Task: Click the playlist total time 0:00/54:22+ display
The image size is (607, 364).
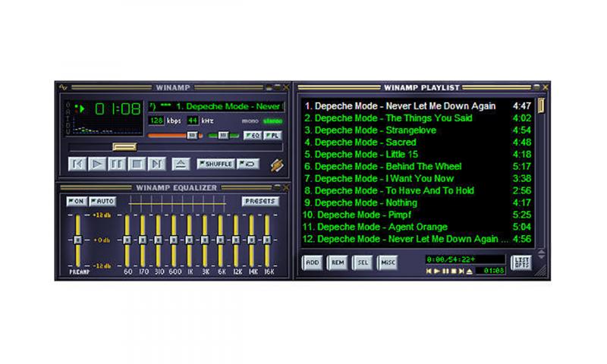Action: coord(465,259)
